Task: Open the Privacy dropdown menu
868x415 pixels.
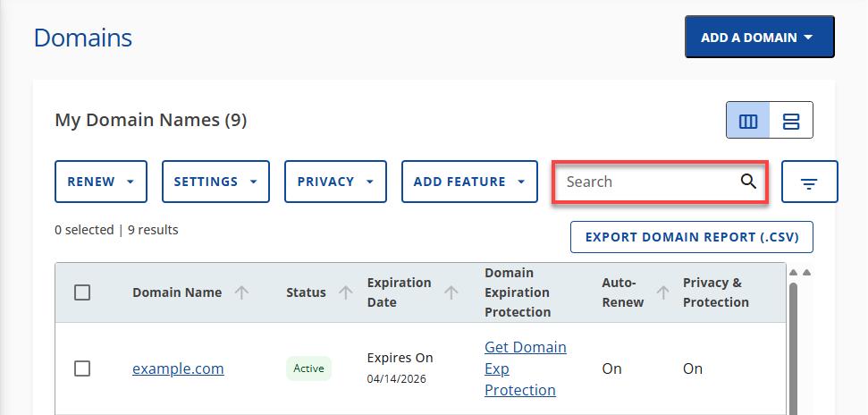Action: (335, 182)
